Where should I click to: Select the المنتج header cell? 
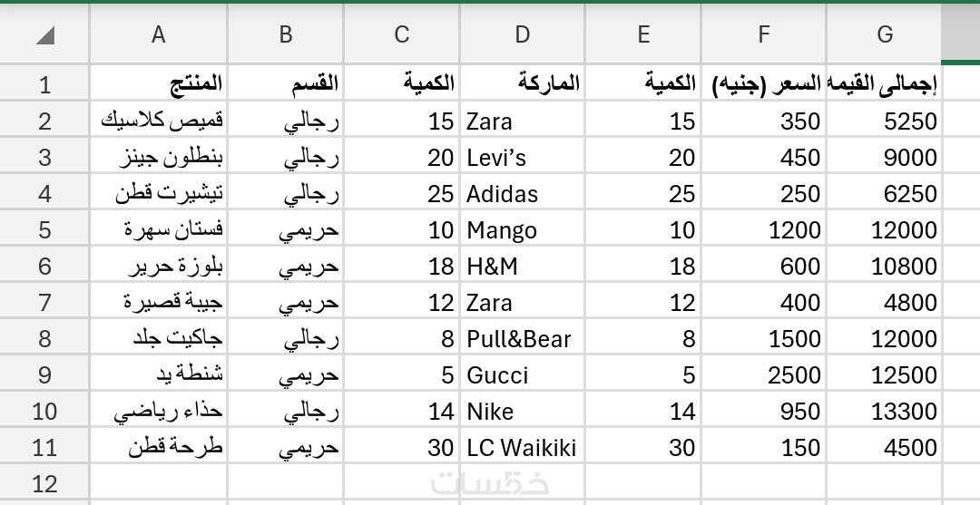pyautogui.click(x=159, y=84)
